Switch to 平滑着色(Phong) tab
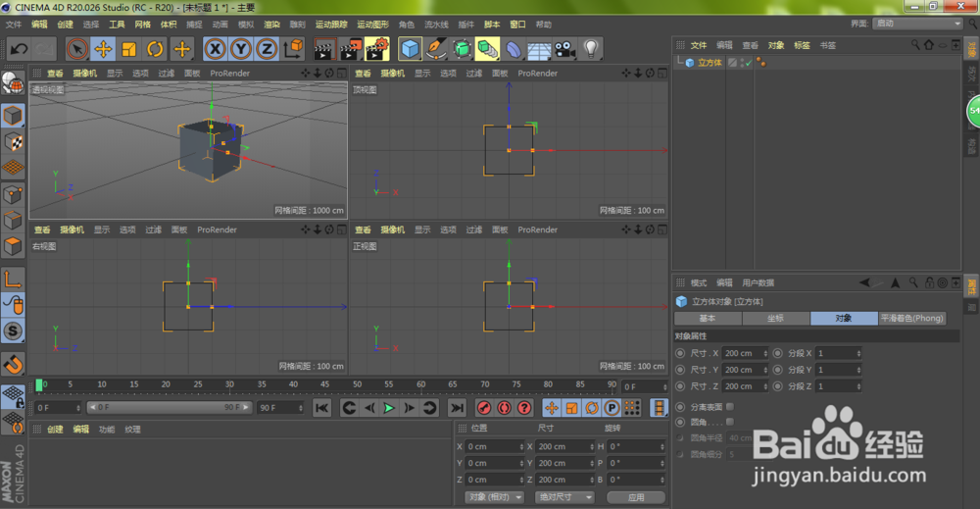The height and width of the screenshot is (509, 980). 911,319
